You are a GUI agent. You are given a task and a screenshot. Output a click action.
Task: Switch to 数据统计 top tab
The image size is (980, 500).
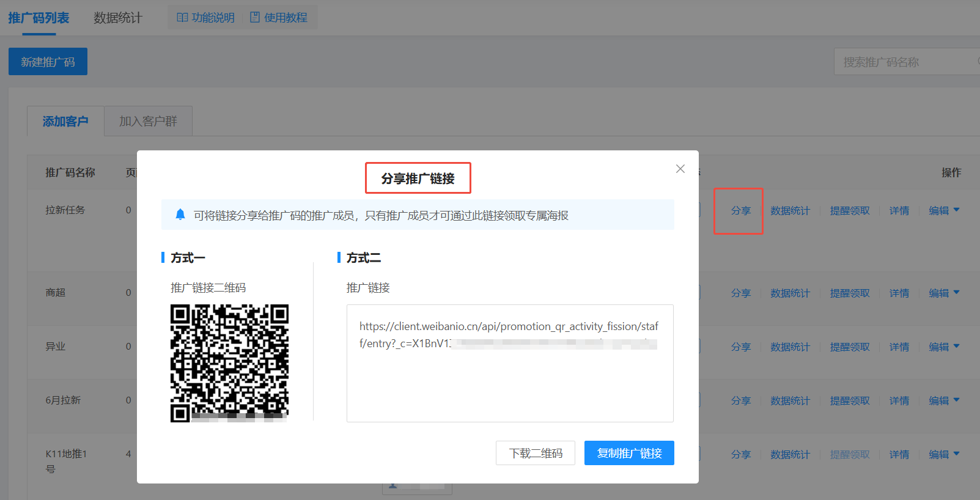click(x=118, y=18)
